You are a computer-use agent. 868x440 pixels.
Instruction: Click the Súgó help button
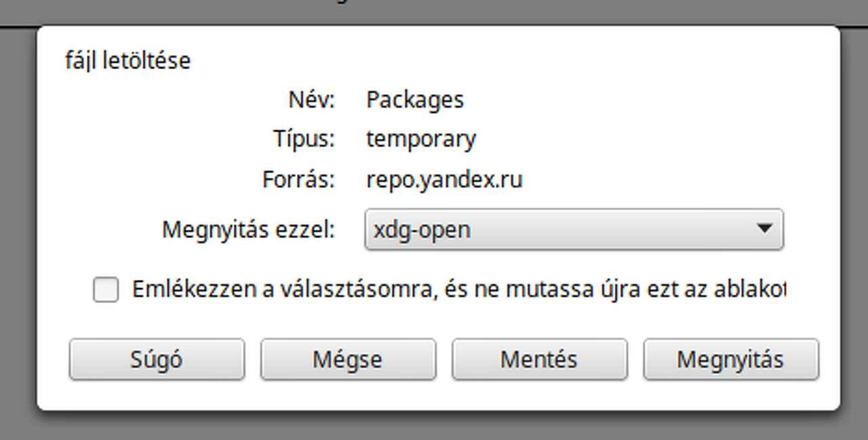click(157, 359)
